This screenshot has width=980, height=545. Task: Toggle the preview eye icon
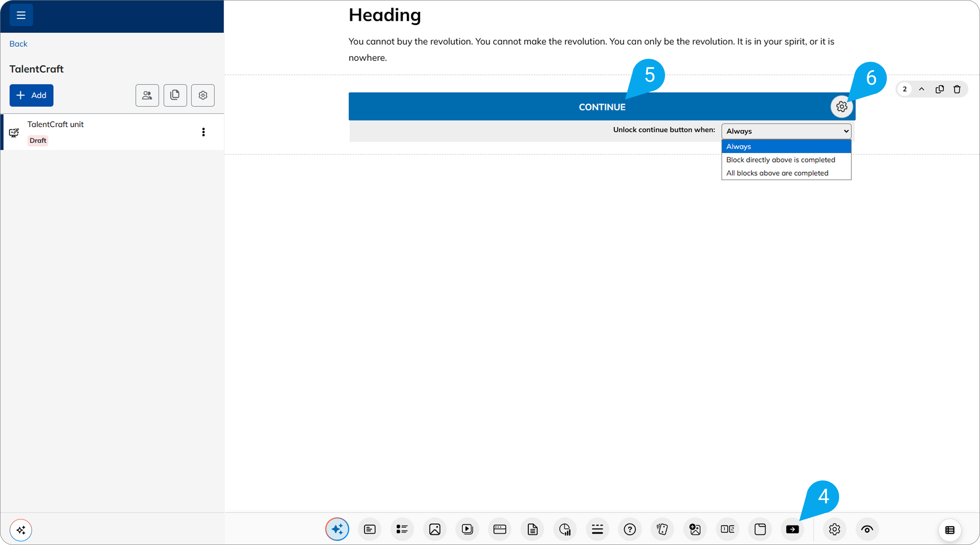tap(867, 529)
